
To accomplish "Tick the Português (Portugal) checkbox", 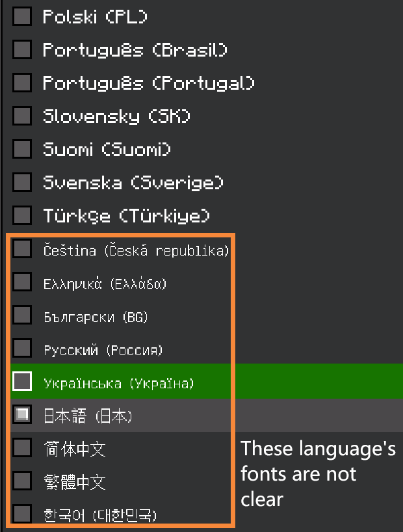I will pyautogui.click(x=22, y=83).
